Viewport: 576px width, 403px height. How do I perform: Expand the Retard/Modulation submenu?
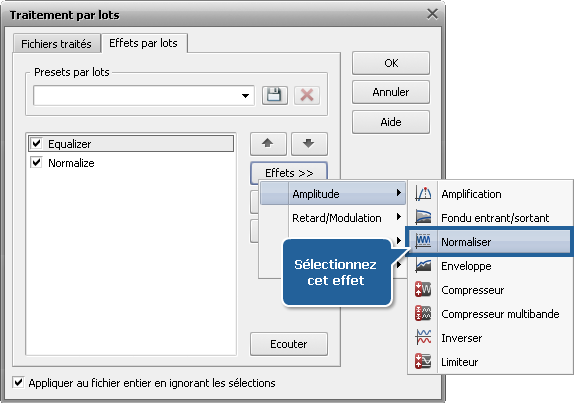tap(333, 217)
